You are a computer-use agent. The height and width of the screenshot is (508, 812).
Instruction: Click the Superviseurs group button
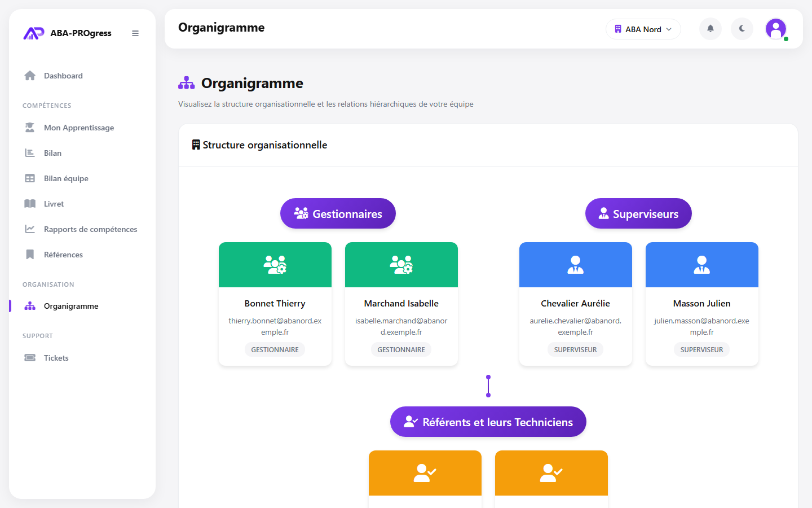(x=638, y=213)
